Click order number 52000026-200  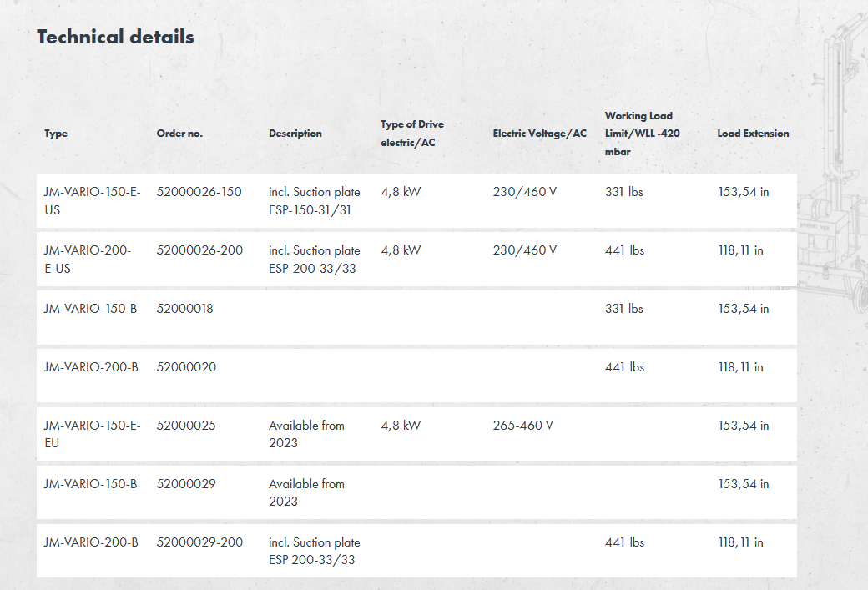(x=199, y=250)
